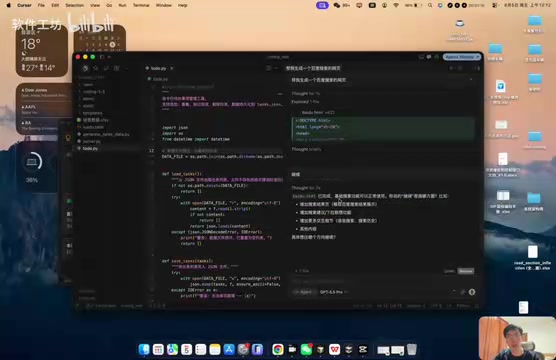
Task: Open the Selection menu
Action: pyautogui.click(x=74, y=5)
